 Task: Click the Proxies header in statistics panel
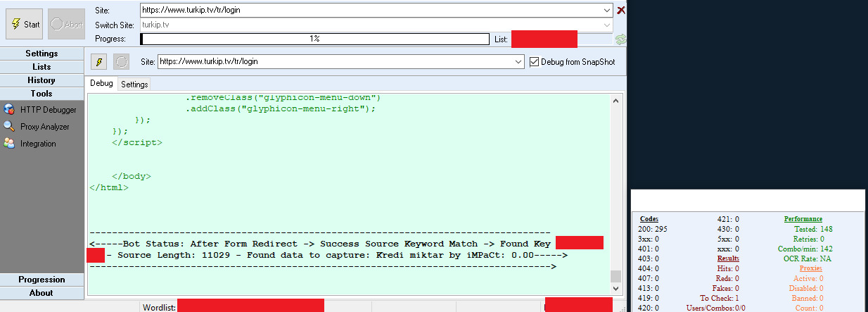click(810, 268)
